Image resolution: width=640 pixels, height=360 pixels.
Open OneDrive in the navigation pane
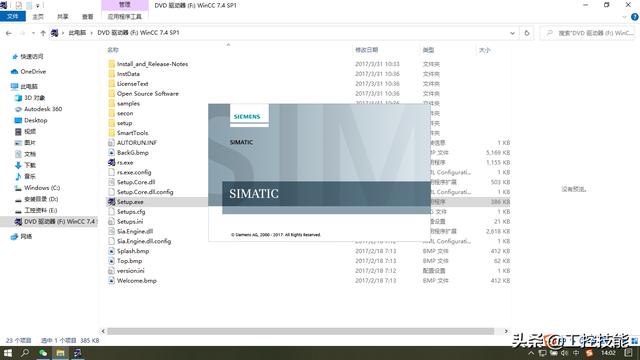click(29, 71)
